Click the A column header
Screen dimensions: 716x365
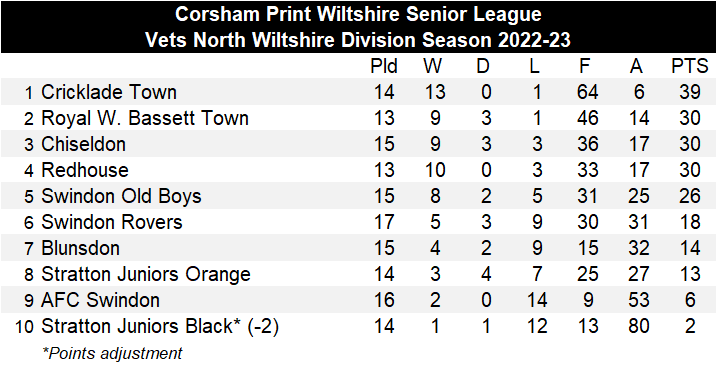[x=636, y=67]
